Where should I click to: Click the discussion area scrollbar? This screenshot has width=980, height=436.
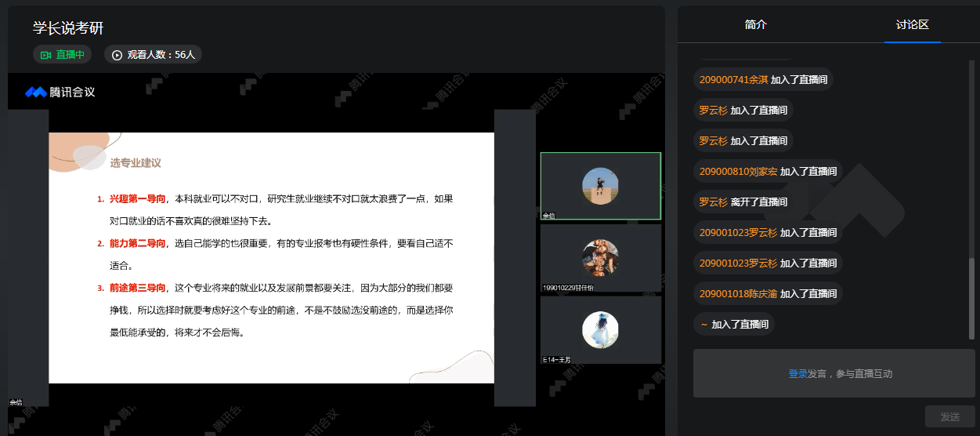pyautogui.click(x=973, y=298)
